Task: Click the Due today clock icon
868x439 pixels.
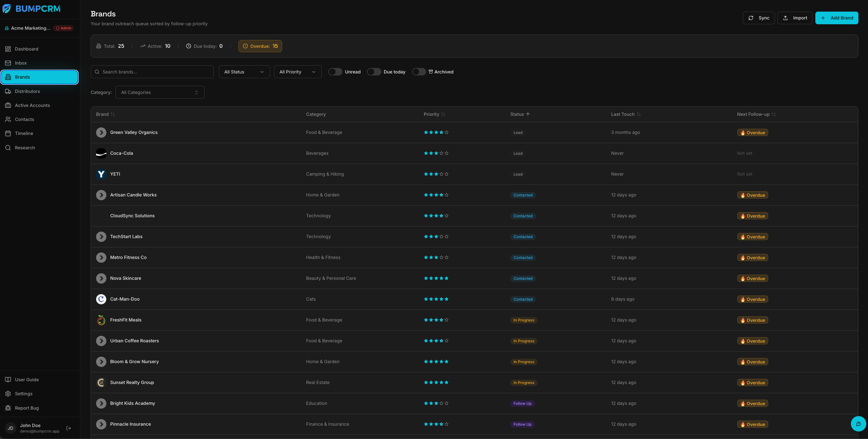Action: pos(188,46)
